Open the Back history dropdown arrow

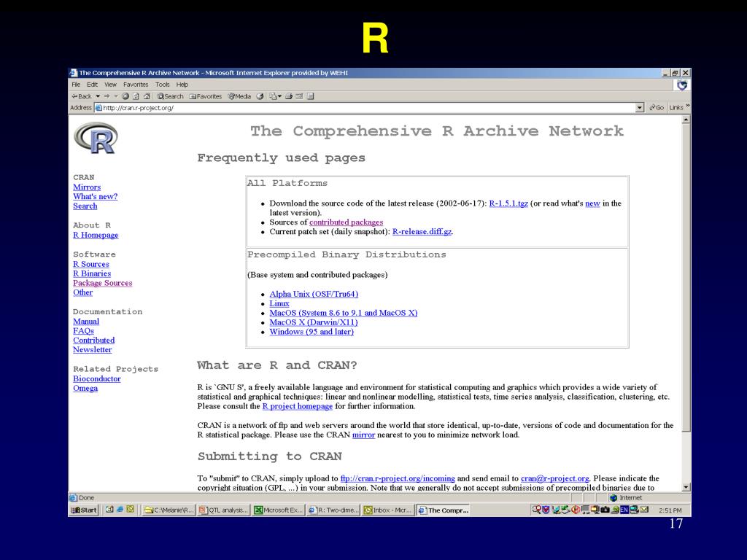click(x=98, y=96)
